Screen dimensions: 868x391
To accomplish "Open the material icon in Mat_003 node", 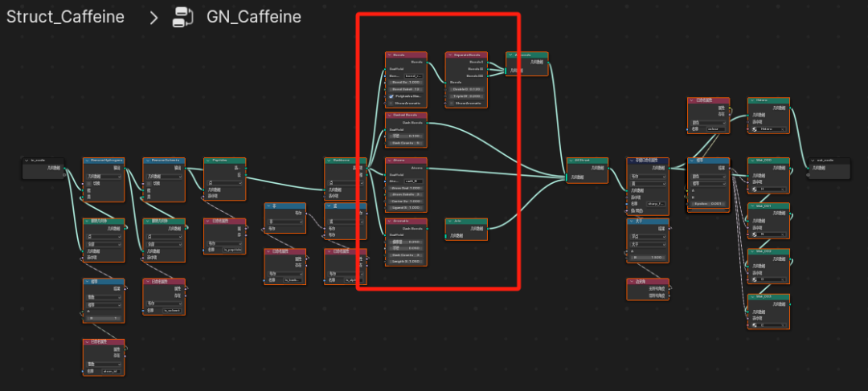I will coord(753,326).
